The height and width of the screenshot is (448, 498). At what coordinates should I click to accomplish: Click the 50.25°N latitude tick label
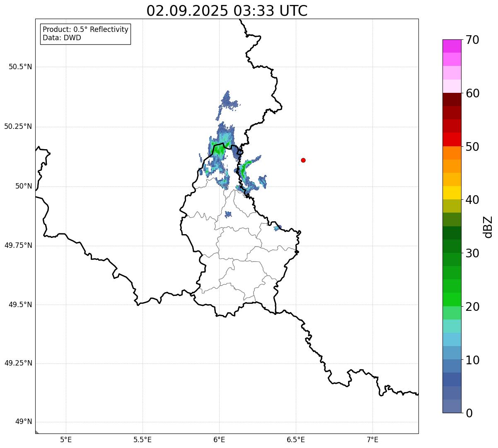coord(18,126)
